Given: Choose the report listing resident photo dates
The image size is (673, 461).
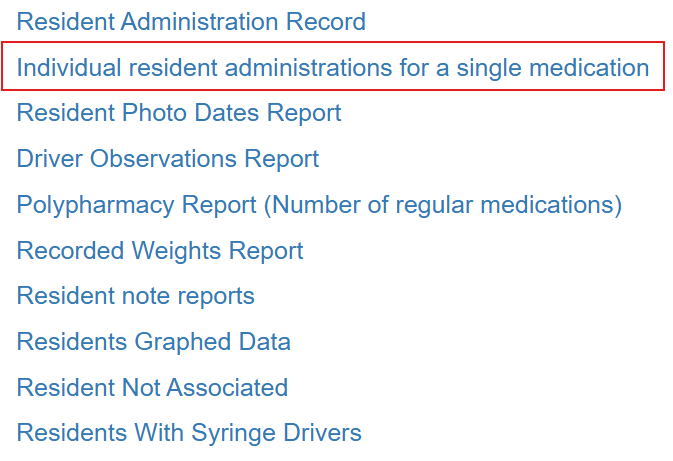Looking at the screenshot, I should coord(179,113).
